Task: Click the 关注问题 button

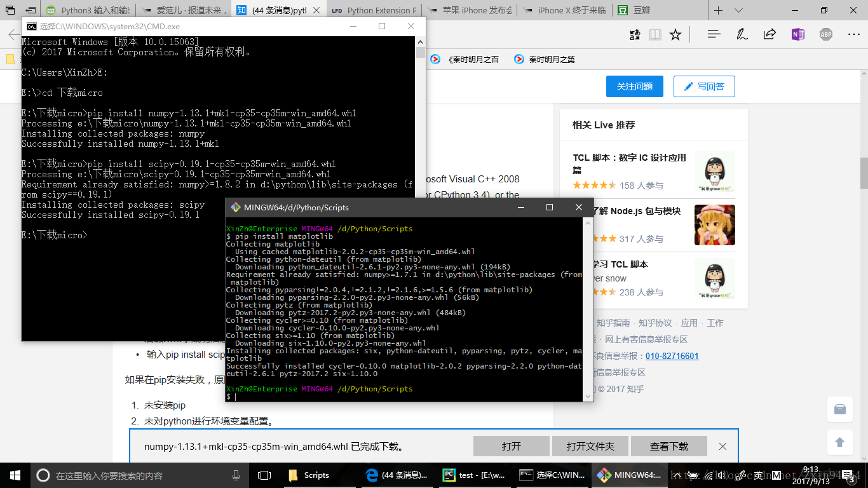Action: [635, 86]
